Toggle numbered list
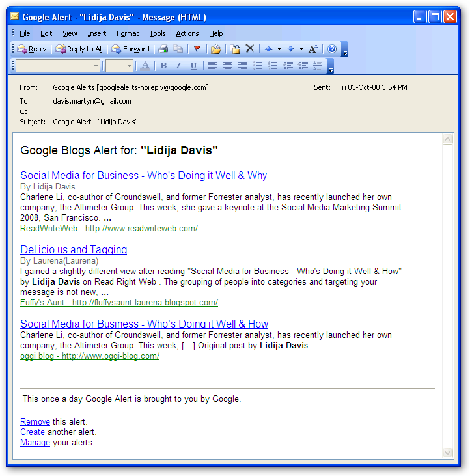The image size is (470, 476). (x=273, y=66)
